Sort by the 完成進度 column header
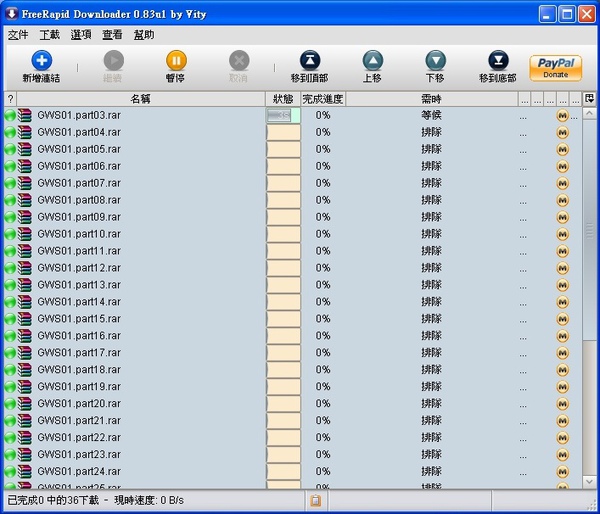Image resolution: width=600 pixels, height=514 pixels. point(323,99)
